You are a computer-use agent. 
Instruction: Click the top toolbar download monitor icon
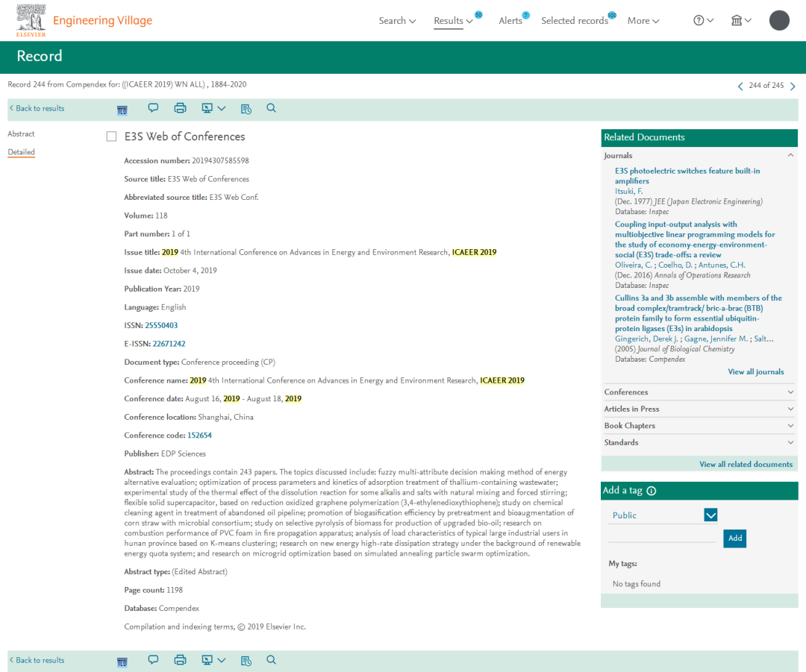207,108
